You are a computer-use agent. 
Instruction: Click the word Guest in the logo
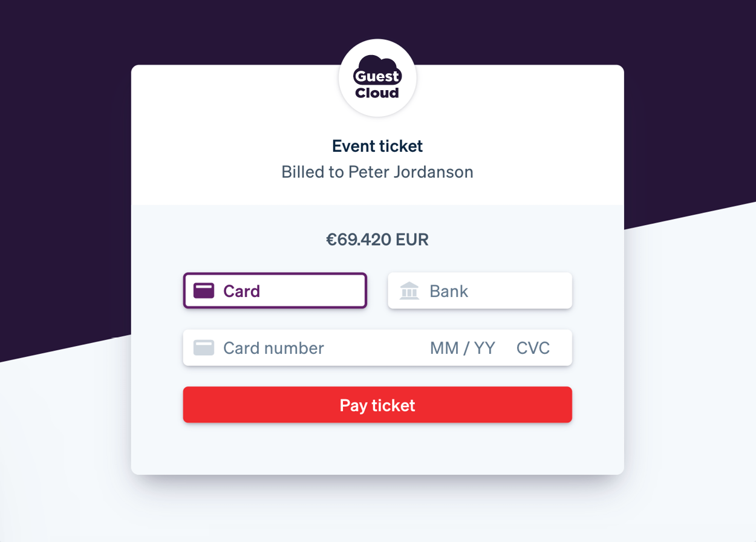point(377,76)
